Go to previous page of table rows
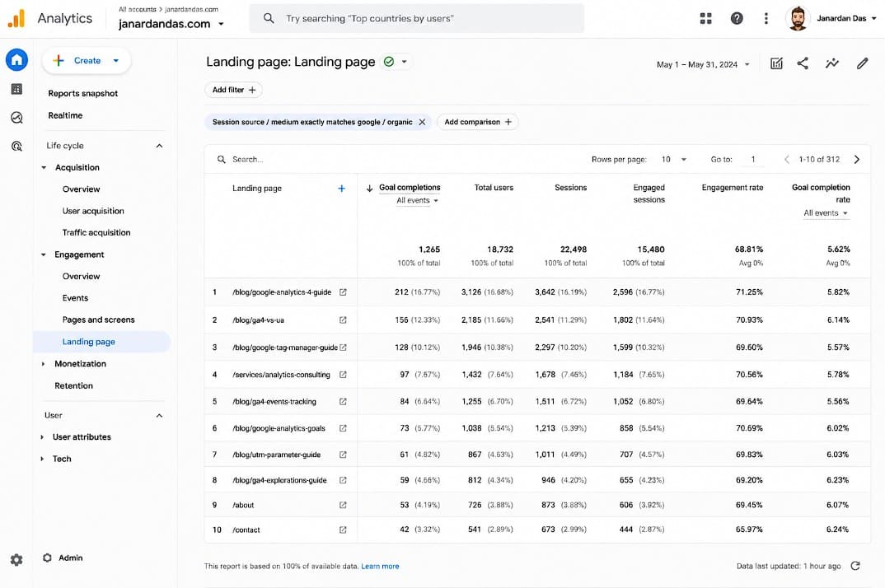The image size is (885, 588). coord(787,160)
